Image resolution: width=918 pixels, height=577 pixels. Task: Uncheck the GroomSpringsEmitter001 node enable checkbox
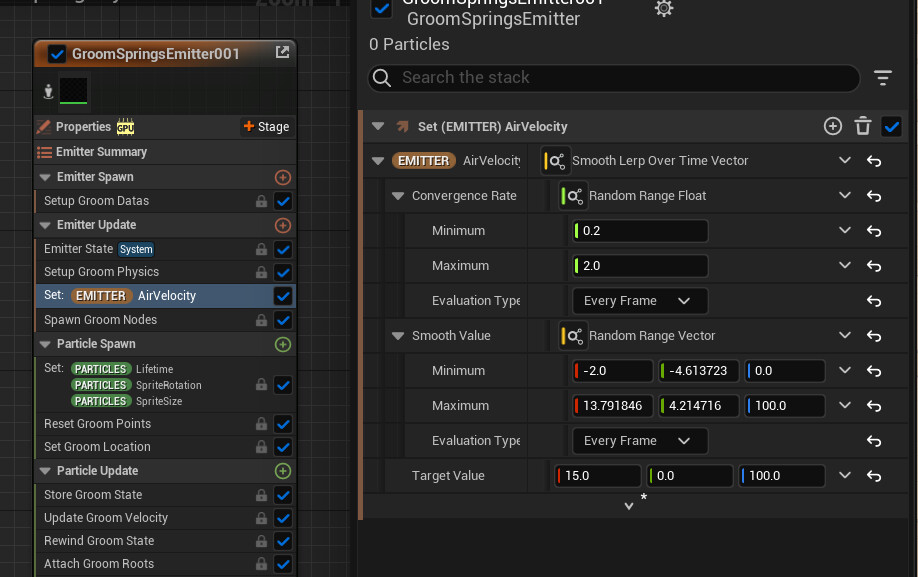[57, 54]
